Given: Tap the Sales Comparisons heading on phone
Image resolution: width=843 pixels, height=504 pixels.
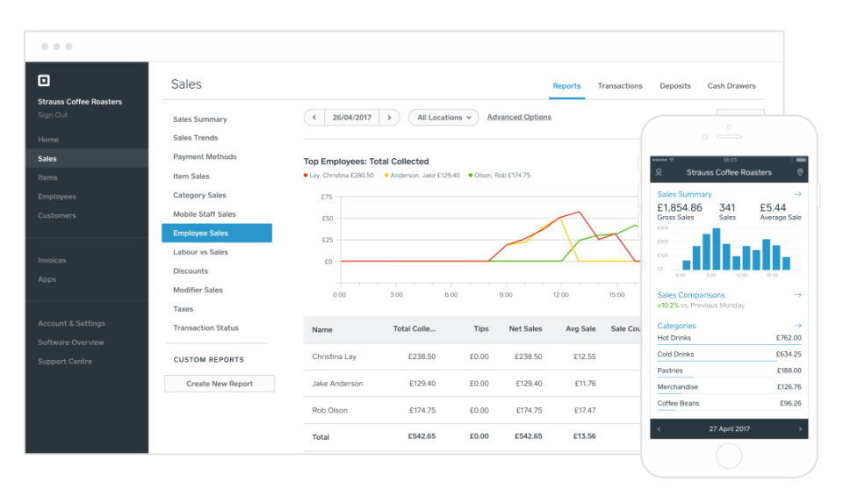Looking at the screenshot, I should coord(691,295).
